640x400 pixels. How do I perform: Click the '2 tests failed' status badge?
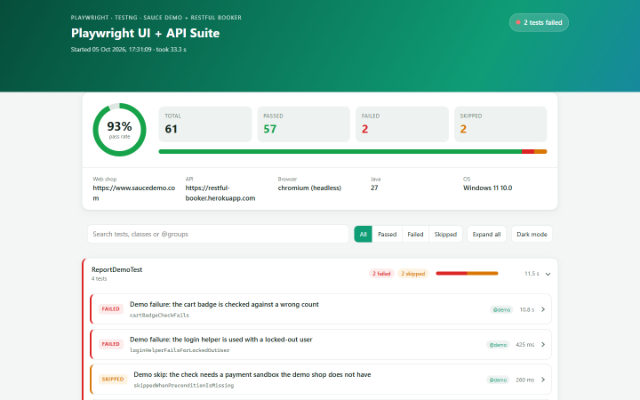[538, 22]
